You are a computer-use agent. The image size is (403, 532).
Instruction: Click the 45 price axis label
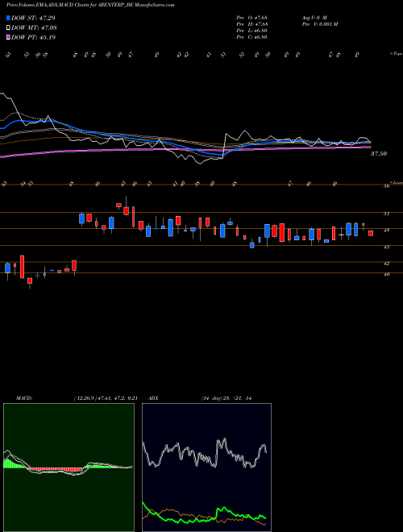click(x=386, y=247)
